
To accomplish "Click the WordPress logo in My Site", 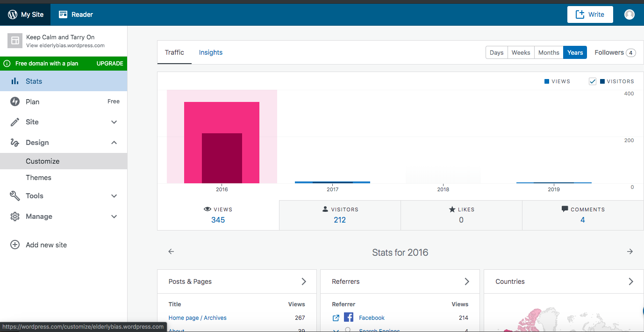I will pyautogui.click(x=13, y=14).
